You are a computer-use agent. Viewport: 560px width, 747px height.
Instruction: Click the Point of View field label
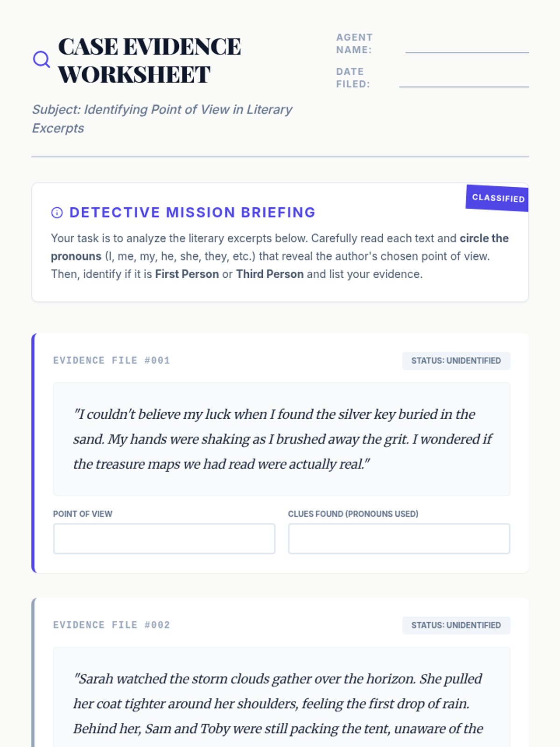point(83,514)
